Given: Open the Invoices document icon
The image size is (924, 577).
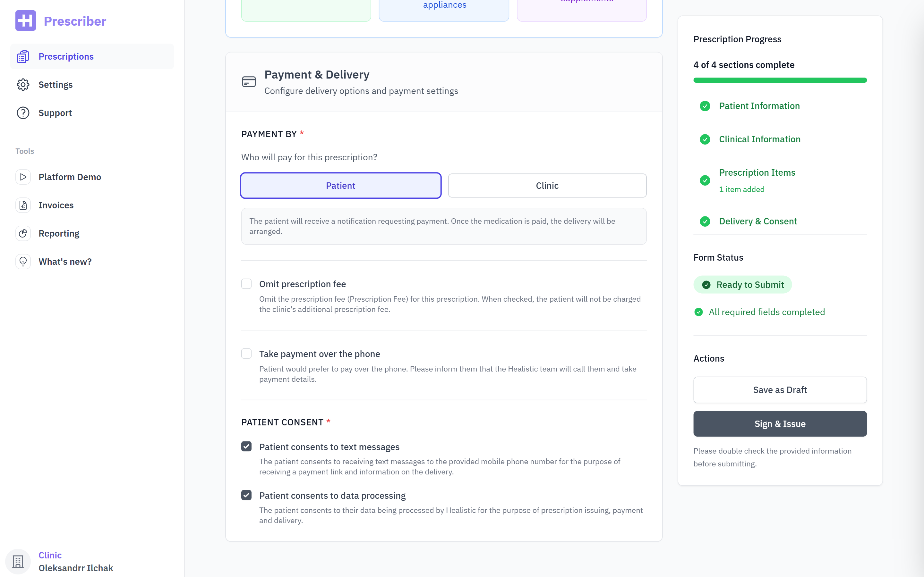Looking at the screenshot, I should (23, 205).
